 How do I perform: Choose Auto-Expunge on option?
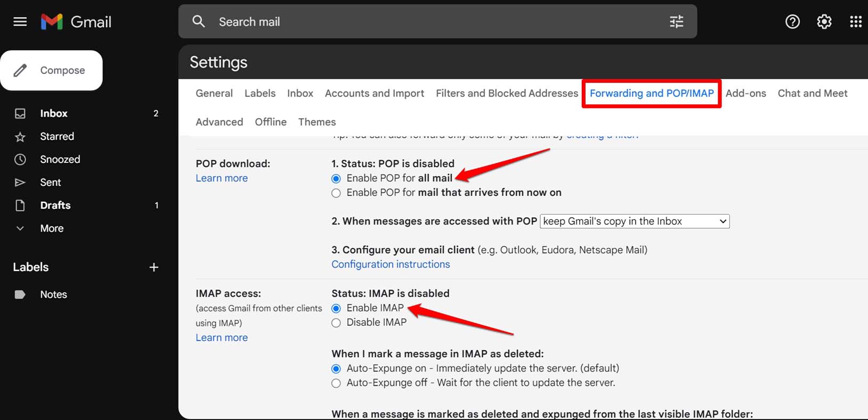tap(336, 368)
